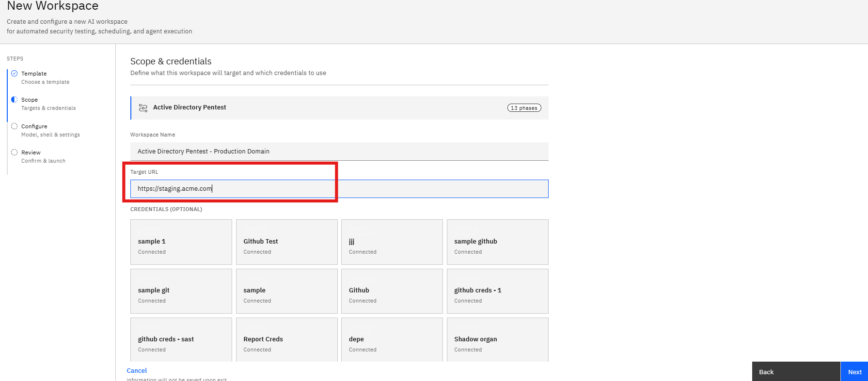
Task: Click the Review step dashed circle icon
Action: point(15,152)
